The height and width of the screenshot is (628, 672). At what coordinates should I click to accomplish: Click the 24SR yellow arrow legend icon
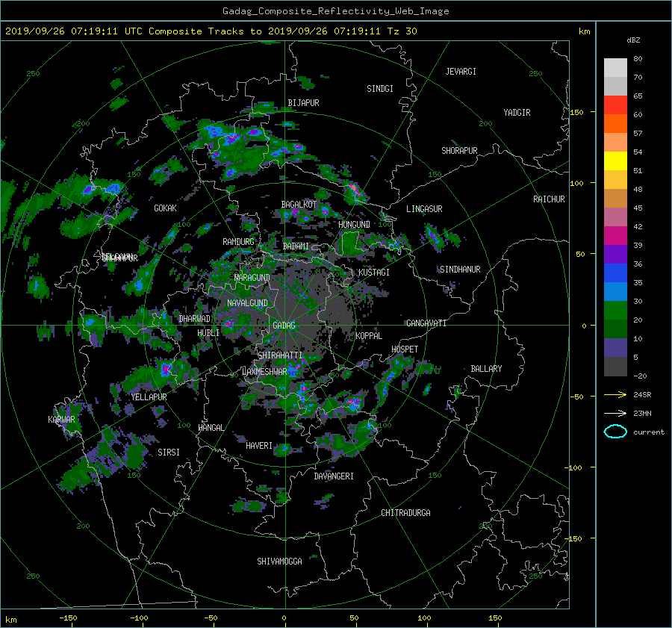click(x=615, y=394)
